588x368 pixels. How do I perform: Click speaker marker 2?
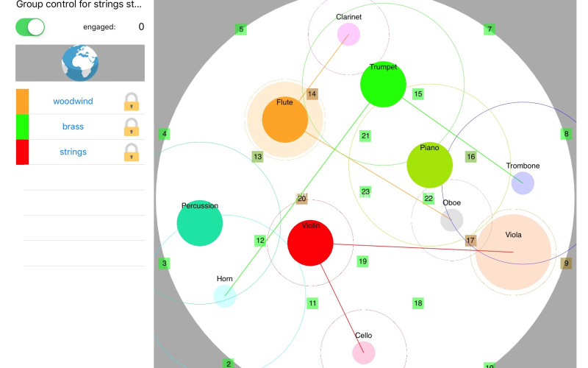(229, 364)
